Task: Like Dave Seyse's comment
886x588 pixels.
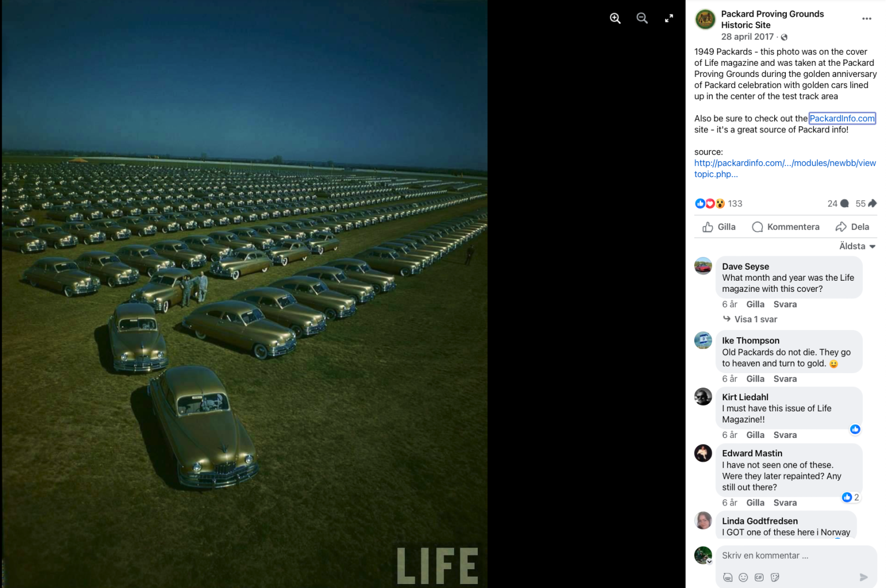Action: pos(755,305)
